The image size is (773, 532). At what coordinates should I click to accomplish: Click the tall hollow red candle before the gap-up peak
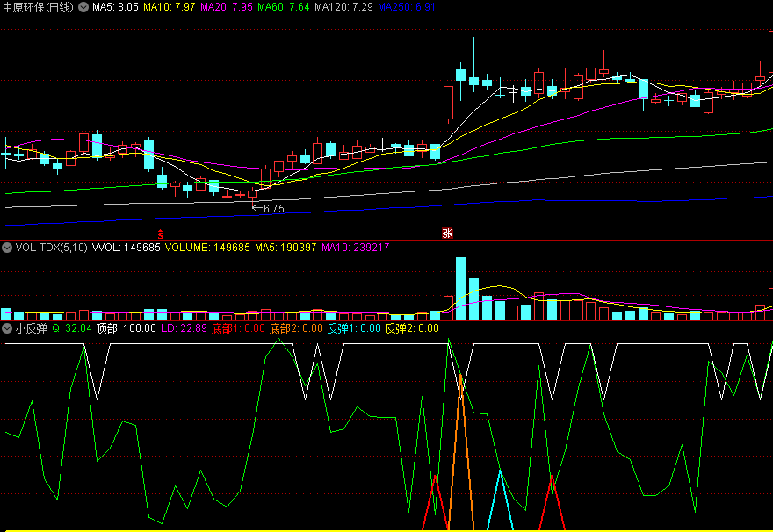[448, 103]
